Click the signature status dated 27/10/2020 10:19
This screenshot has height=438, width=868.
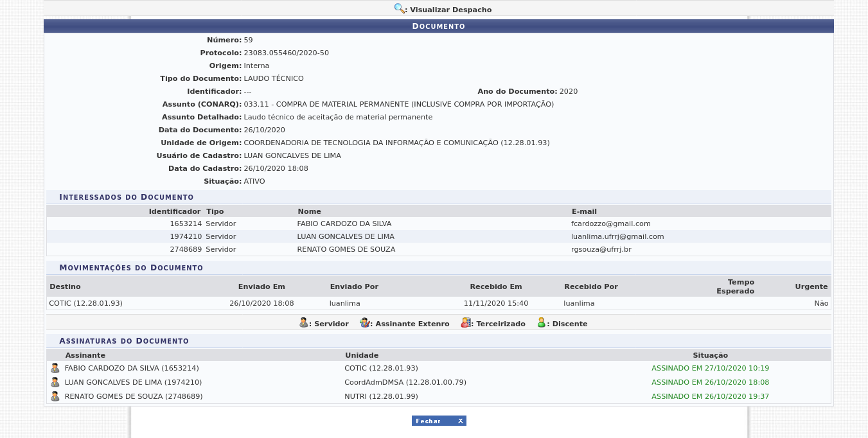point(710,369)
